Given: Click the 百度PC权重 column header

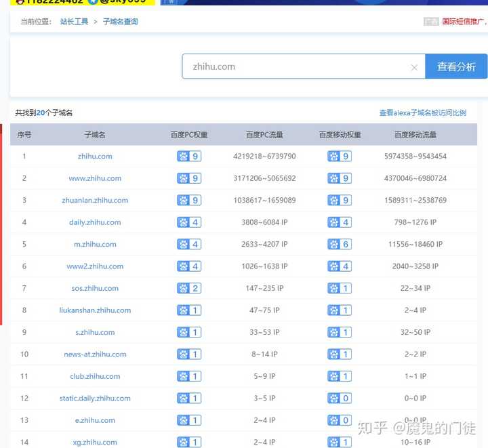Looking at the screenshot, I should 189,135.
